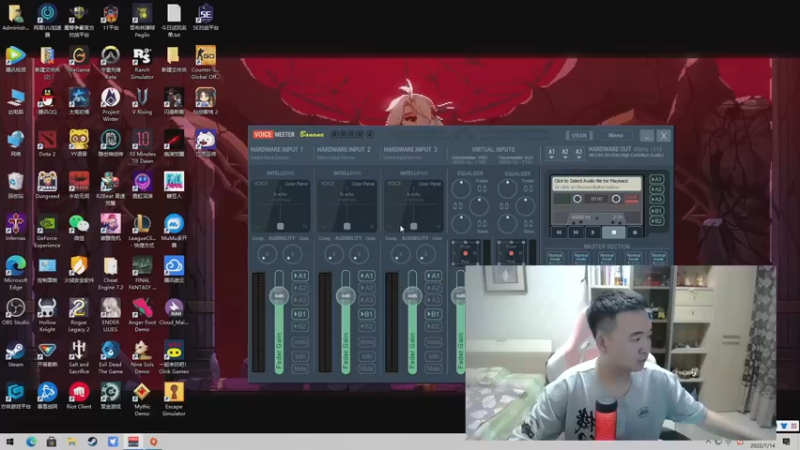
Task: Open Dungreed desktop icon
Action: (x=47, y=186)
